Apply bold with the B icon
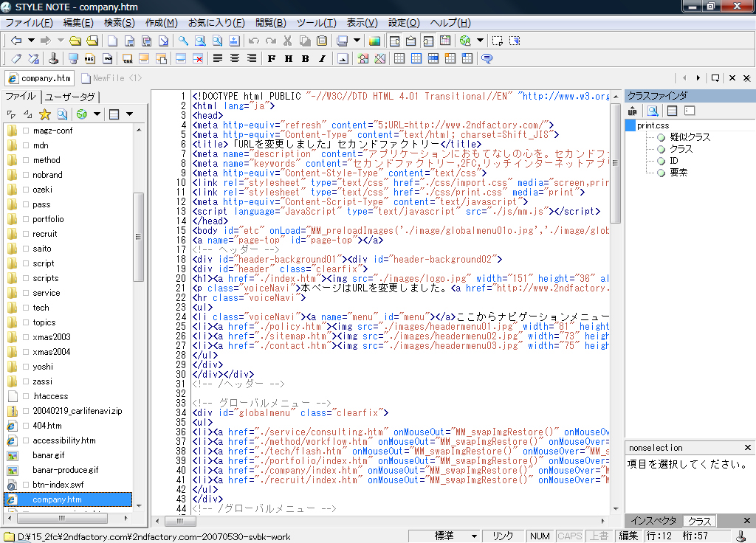 tap(305, 59)
